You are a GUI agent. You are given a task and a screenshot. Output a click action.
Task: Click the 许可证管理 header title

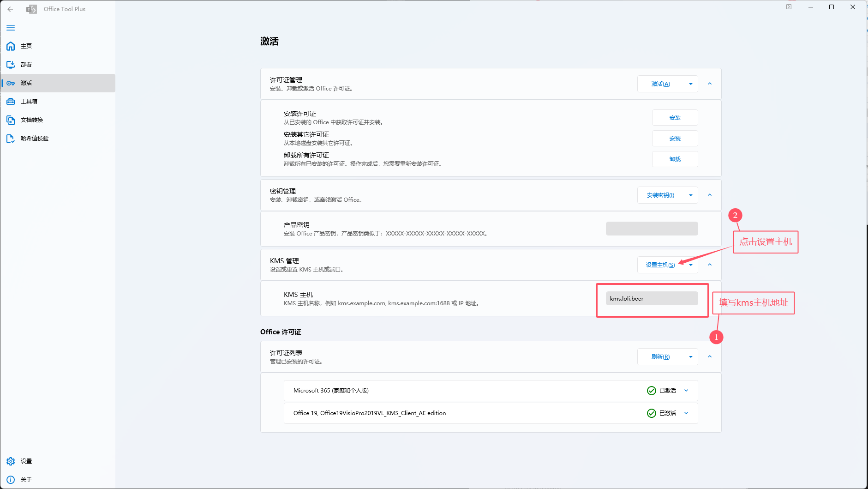click(286, 80)
